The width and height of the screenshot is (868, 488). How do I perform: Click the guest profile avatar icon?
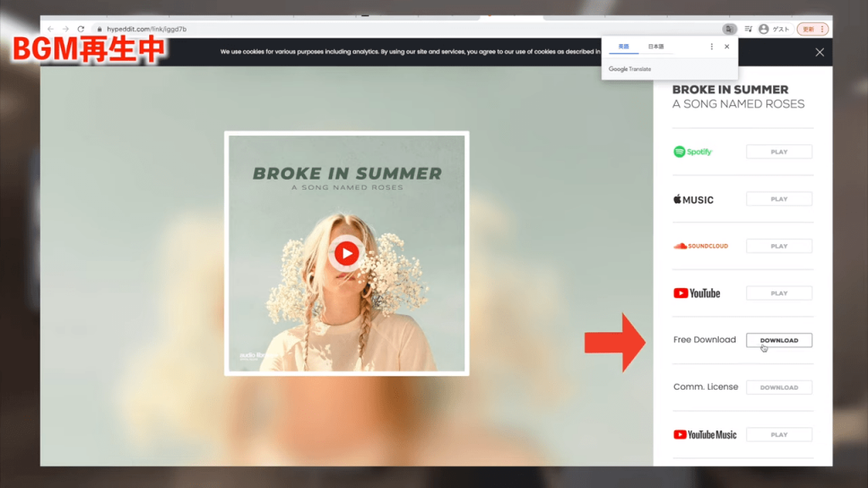pos(764,29)
